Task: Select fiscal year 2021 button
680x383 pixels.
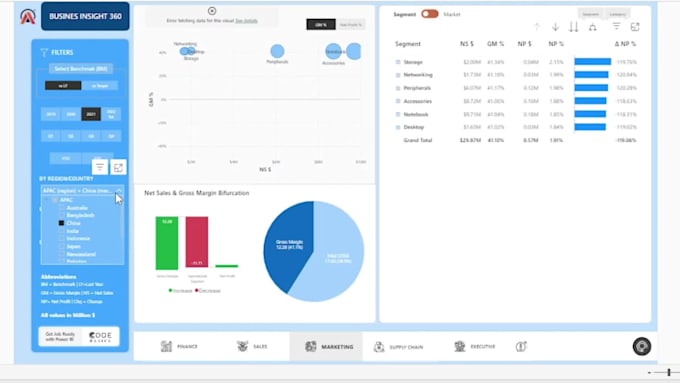Action: point(91,114)
